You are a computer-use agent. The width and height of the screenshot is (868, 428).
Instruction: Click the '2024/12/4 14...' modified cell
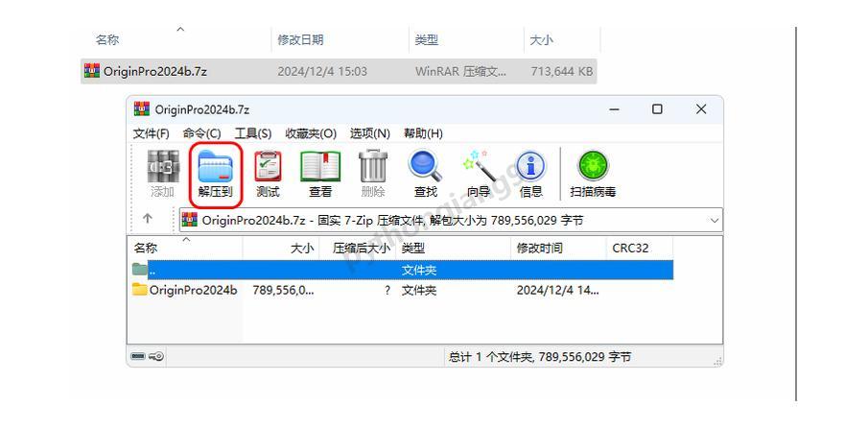click(558, 290)
